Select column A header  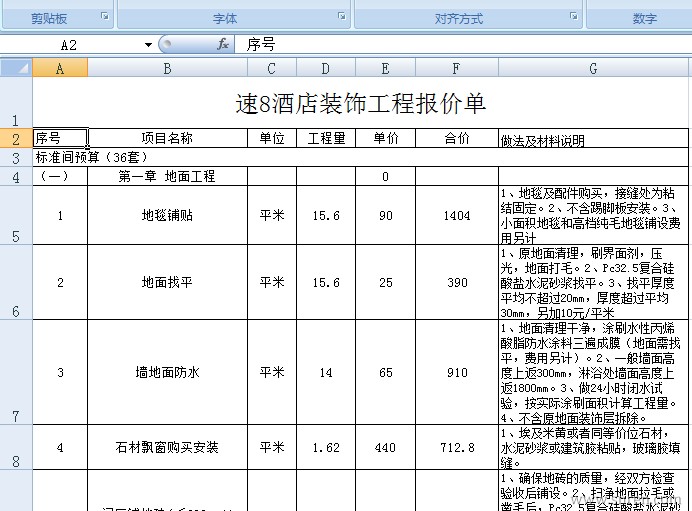tap(60, 68)
